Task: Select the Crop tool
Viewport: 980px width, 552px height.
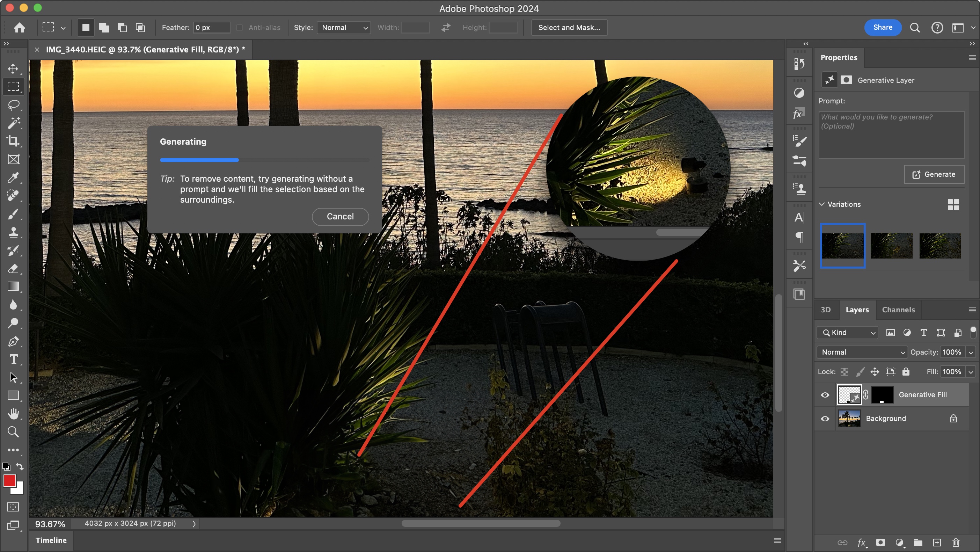Action: click(13, 141)
